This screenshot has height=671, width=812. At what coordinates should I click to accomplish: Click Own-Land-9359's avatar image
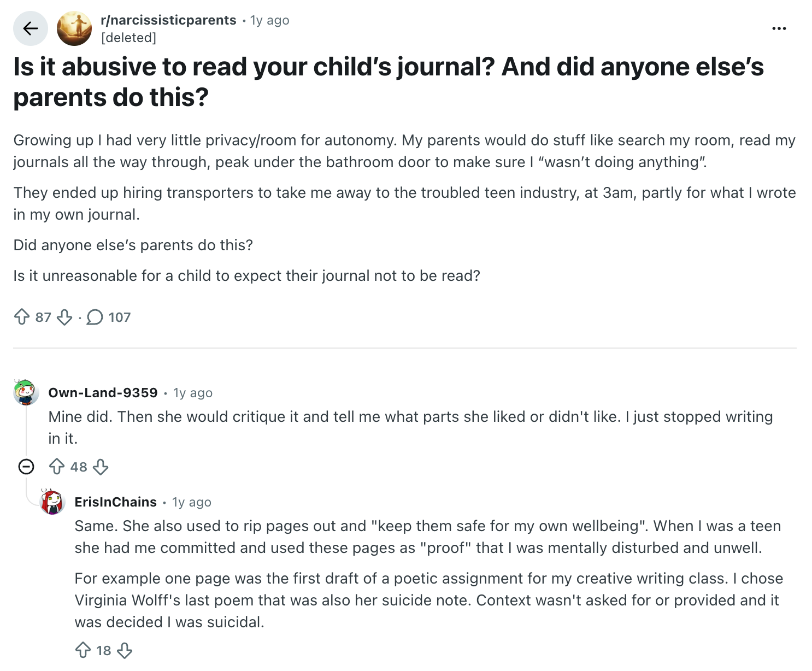point(26,392)
